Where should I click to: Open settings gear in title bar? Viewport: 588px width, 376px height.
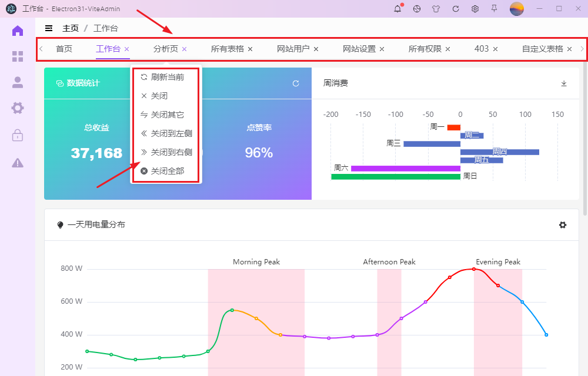click(475, 9)
